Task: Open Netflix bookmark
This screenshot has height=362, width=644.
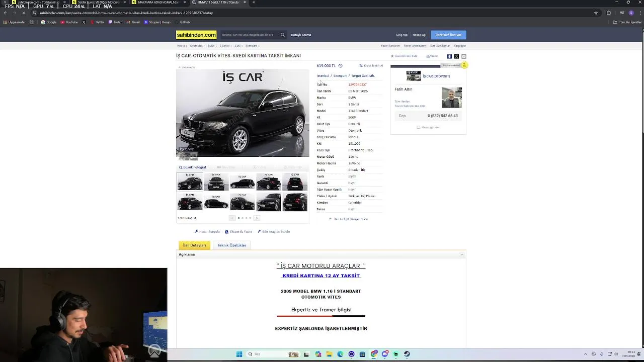Action: click(x=98, y=22)
